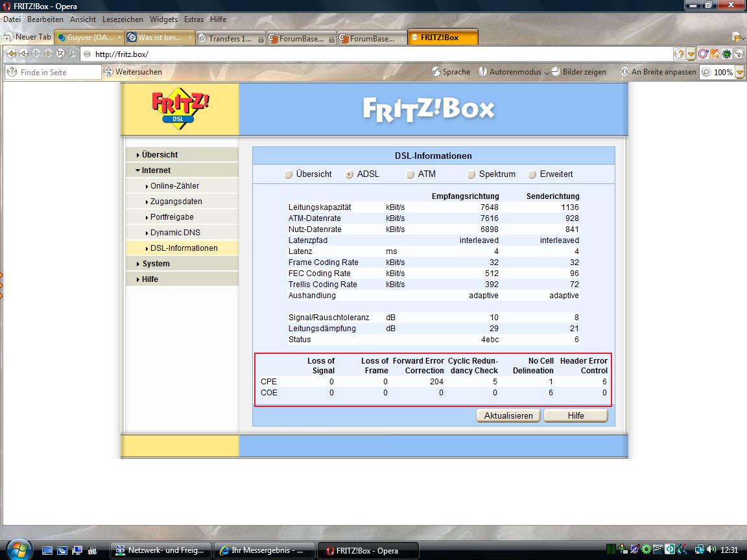
Task: Expand the System sidebar section
Action: click(182, 264)
